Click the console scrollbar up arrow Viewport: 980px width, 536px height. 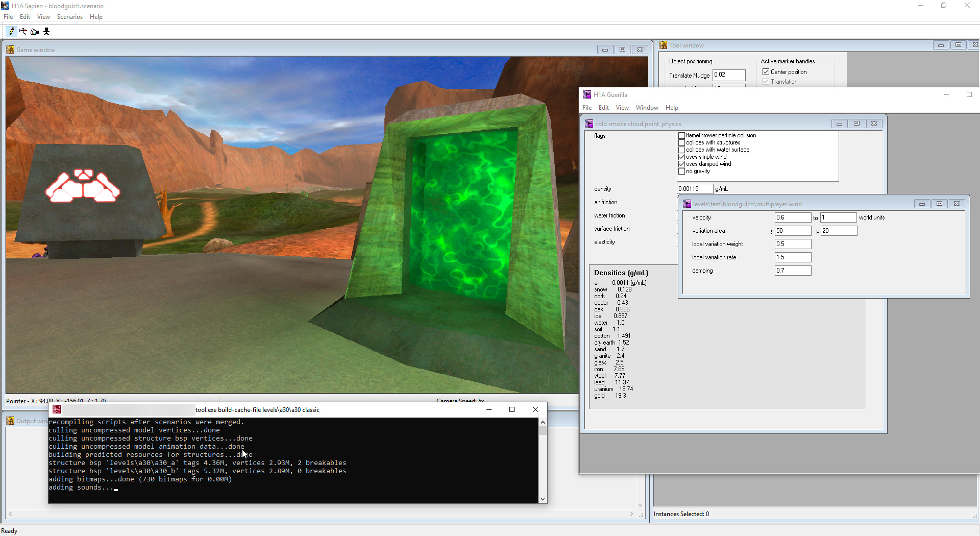(543, 422)
